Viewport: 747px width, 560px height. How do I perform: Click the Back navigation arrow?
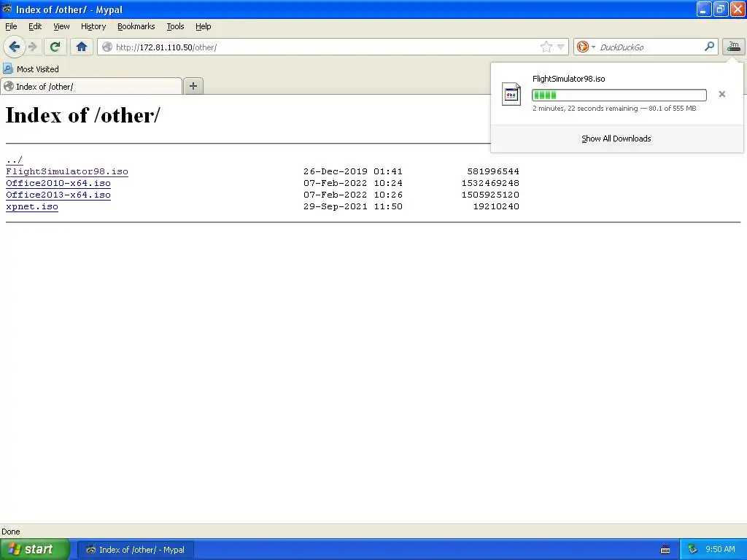(15, 47)
